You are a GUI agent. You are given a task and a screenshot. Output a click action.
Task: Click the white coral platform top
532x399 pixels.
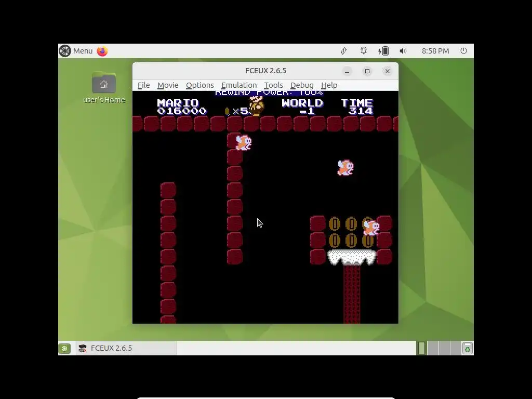point(352,257)
